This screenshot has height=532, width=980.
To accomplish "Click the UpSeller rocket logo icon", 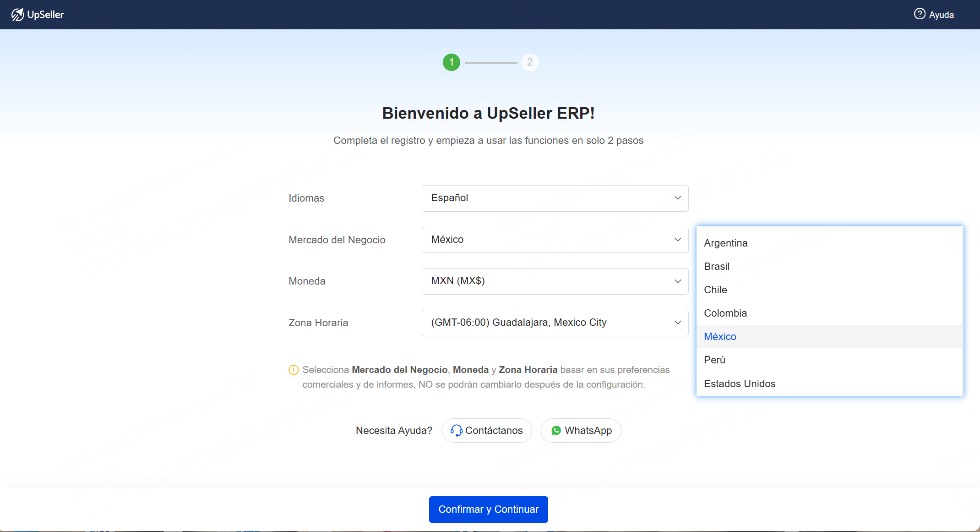I will [x=17, y=15].
